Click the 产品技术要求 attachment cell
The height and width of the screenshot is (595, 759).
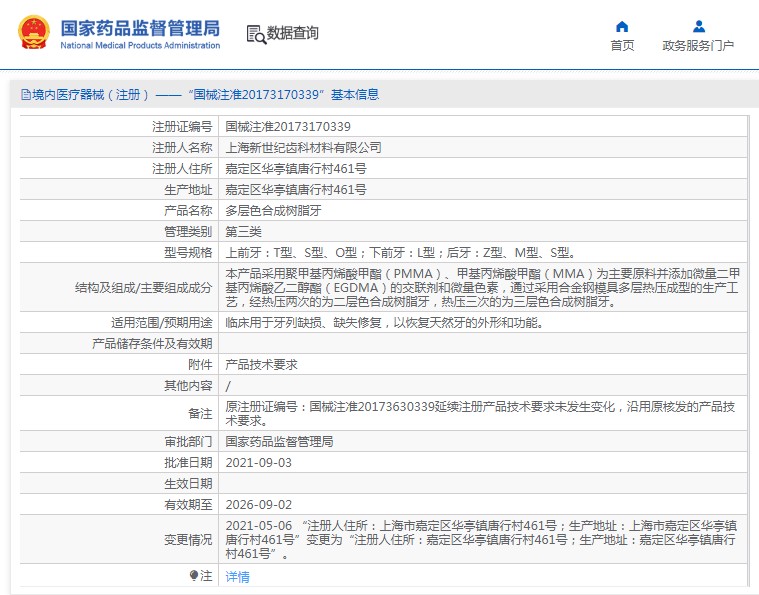click(x=262, y=365)
